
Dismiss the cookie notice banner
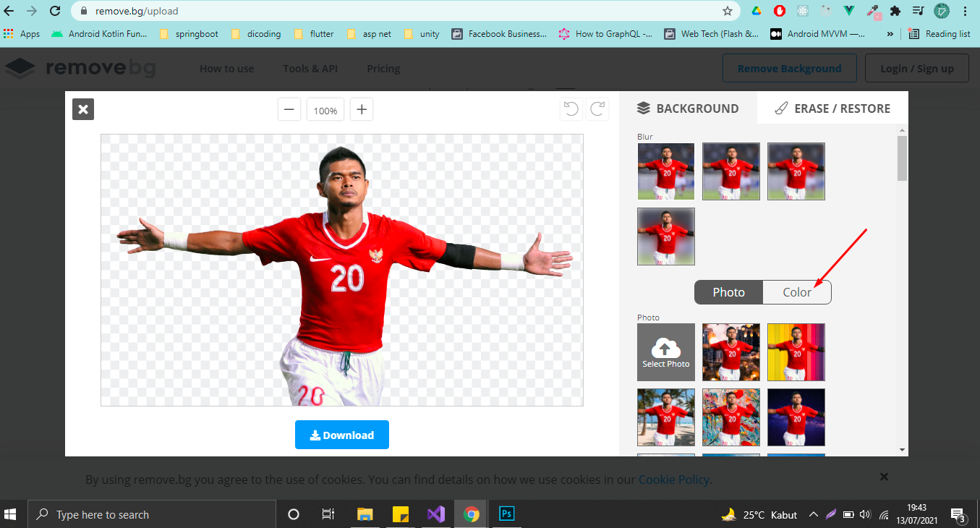pos(884,477)
